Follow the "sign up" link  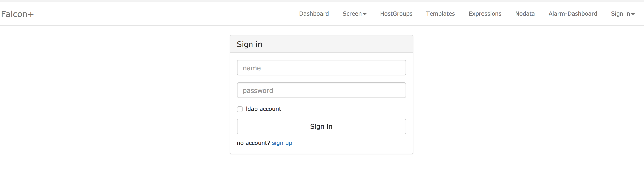pyautogui.click(x=282, y=143)
